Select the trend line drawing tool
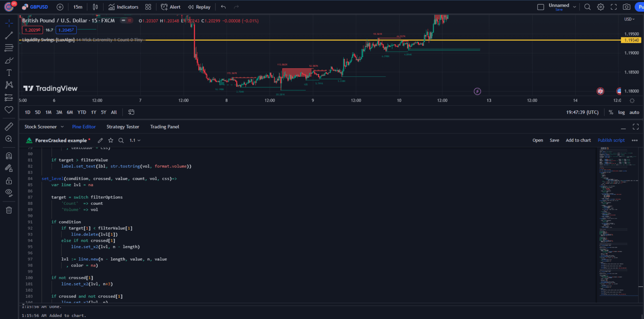 pos(8,35)
